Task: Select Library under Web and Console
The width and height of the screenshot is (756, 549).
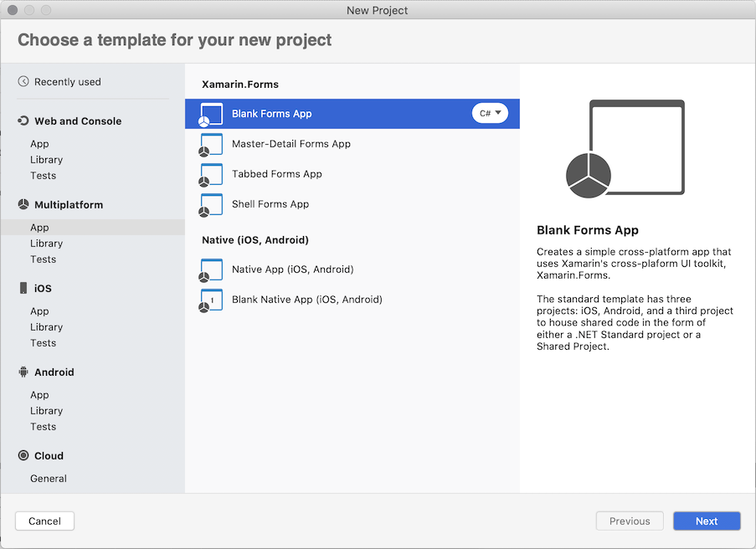Action: pyautogui.click(x=46, y=160)
